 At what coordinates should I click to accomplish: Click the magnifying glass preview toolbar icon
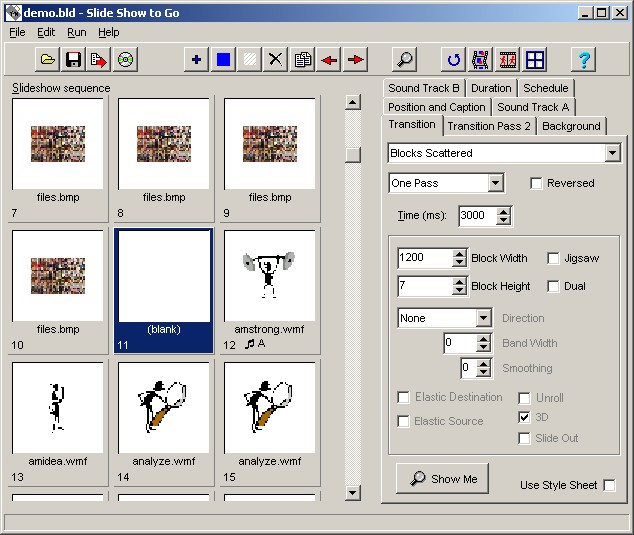404,60
